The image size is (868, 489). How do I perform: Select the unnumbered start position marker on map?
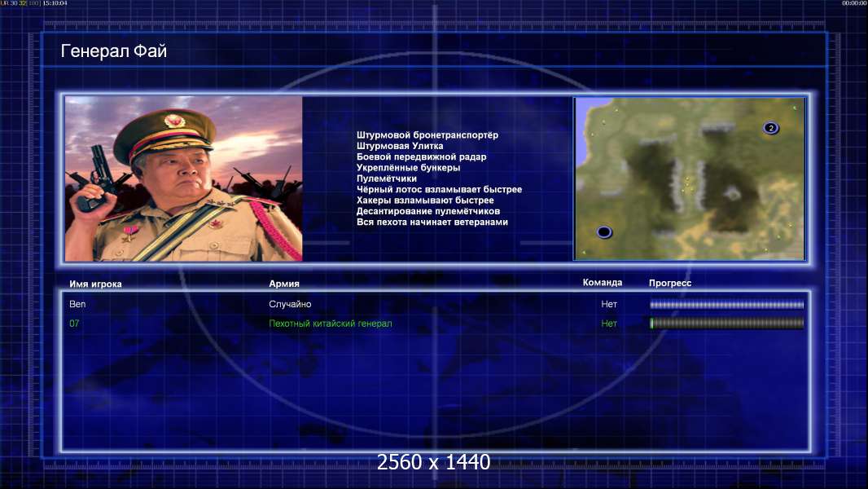point(604,232)
